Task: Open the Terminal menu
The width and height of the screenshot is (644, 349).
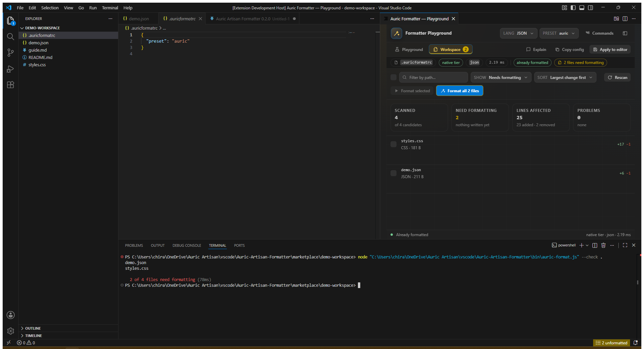Action: (x=110, y=8)
